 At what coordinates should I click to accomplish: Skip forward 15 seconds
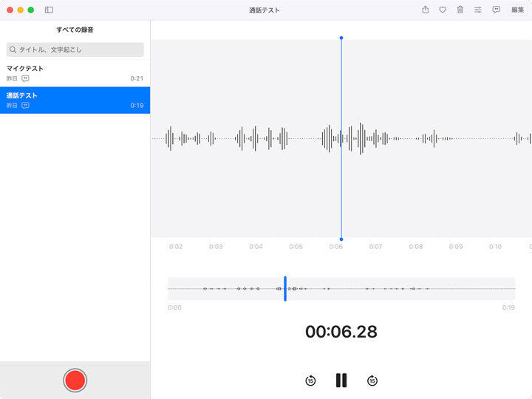tap(372, 381)
